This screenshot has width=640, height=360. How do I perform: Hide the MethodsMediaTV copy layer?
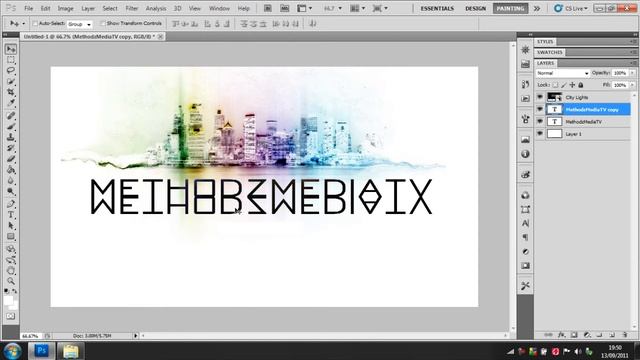click(540, 109)
